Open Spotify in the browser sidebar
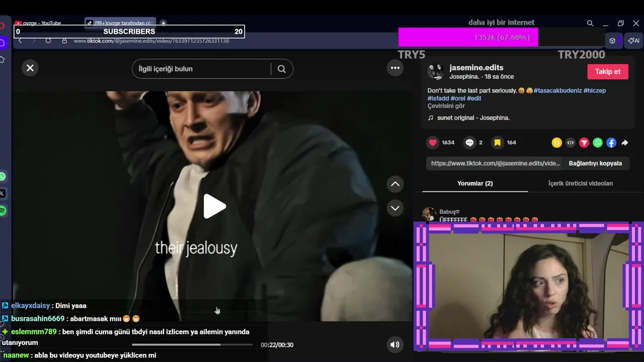This screenshot has height=362, width=644. click(x=3, y=211)
